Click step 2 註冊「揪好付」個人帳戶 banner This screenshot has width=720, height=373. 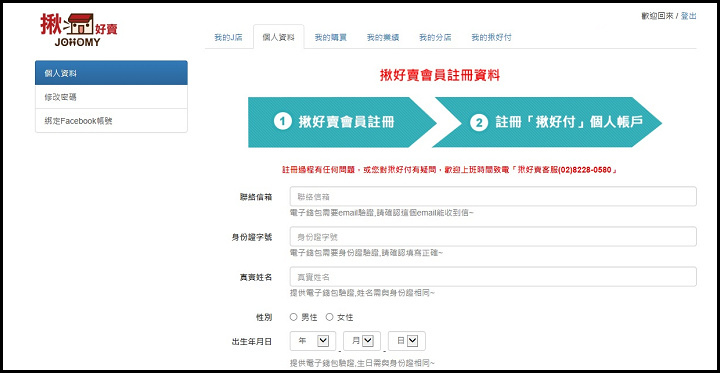coord(546,122)
